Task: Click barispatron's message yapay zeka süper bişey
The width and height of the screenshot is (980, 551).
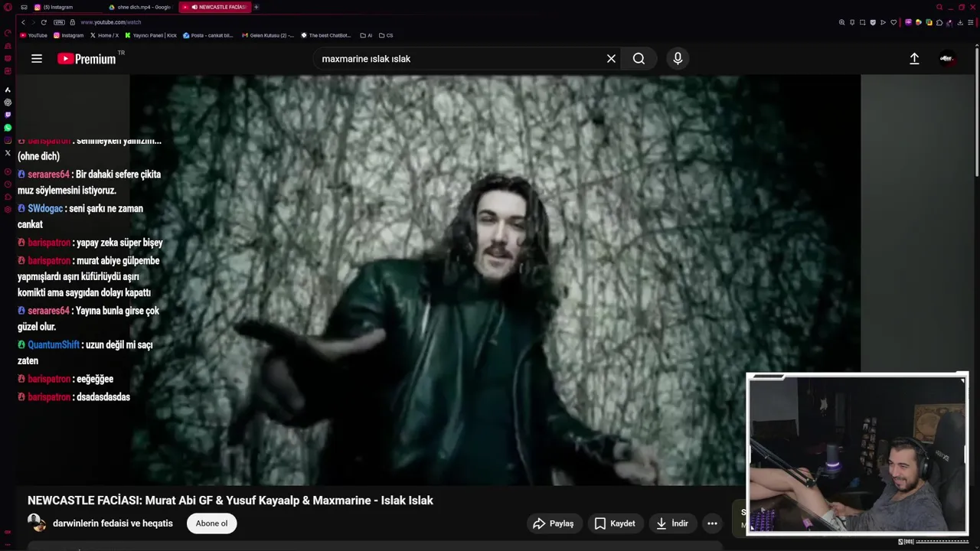Action: tap(119, 243)
